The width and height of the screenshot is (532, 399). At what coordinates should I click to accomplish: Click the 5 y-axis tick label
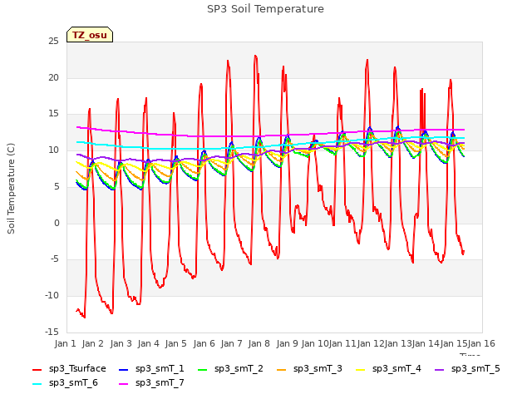click(x=57, y=186)
